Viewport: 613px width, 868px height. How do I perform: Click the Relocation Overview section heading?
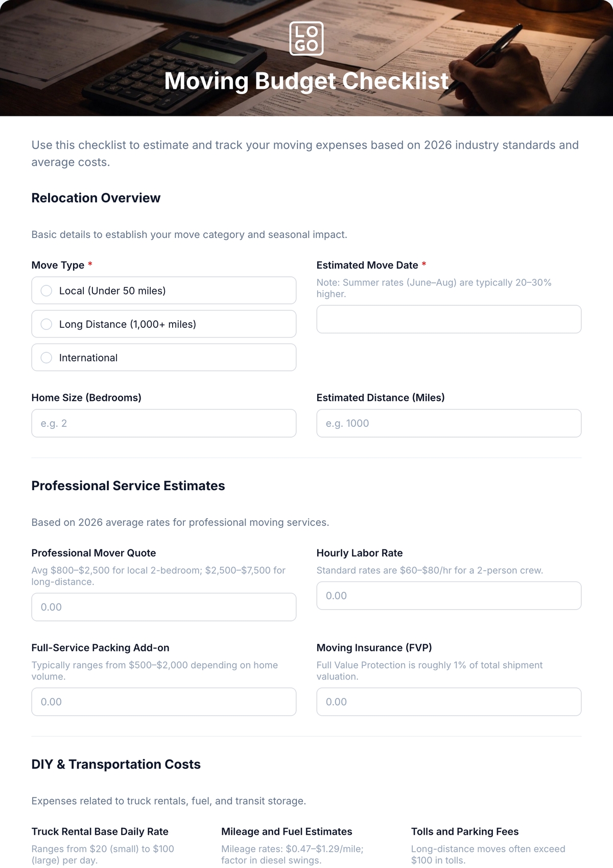coord(96,198)
